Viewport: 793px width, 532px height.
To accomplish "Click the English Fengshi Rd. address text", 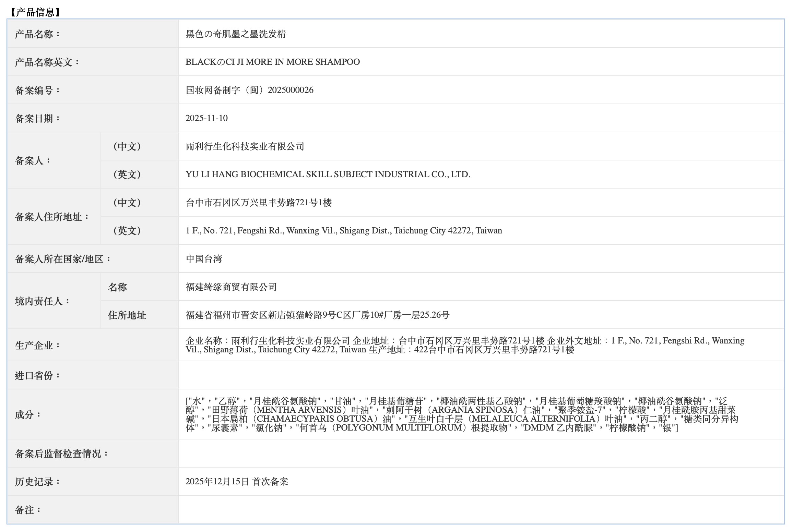I will click(344, 231).
